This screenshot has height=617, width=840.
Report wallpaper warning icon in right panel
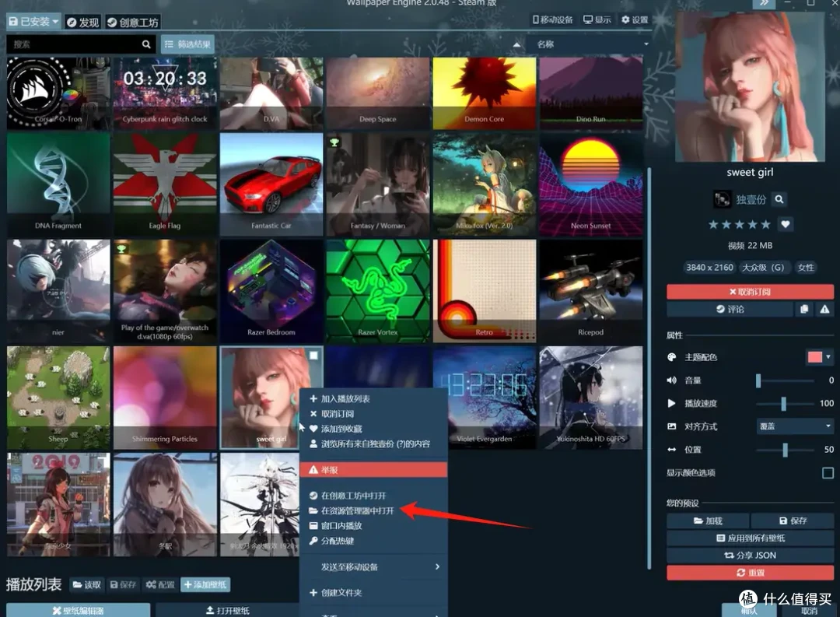[824, 310]
